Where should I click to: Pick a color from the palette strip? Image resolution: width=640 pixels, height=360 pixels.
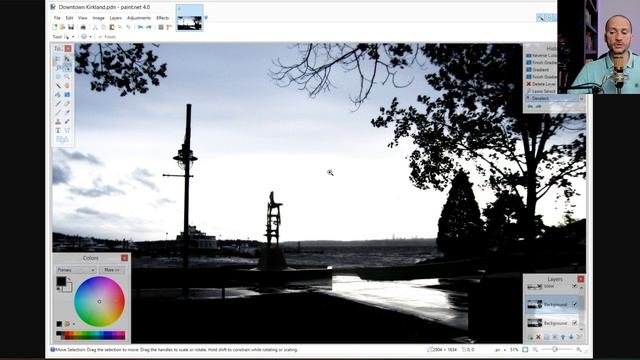(x=91, y=336)
